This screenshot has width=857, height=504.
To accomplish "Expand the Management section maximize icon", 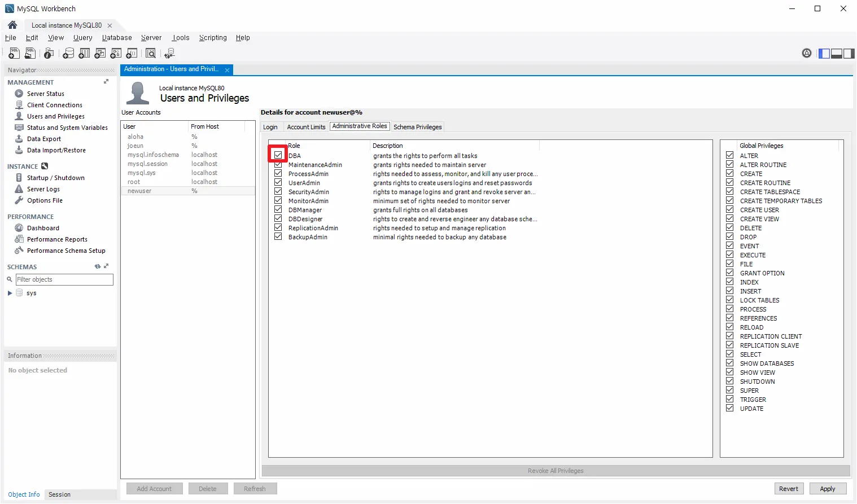I will 106,82.
